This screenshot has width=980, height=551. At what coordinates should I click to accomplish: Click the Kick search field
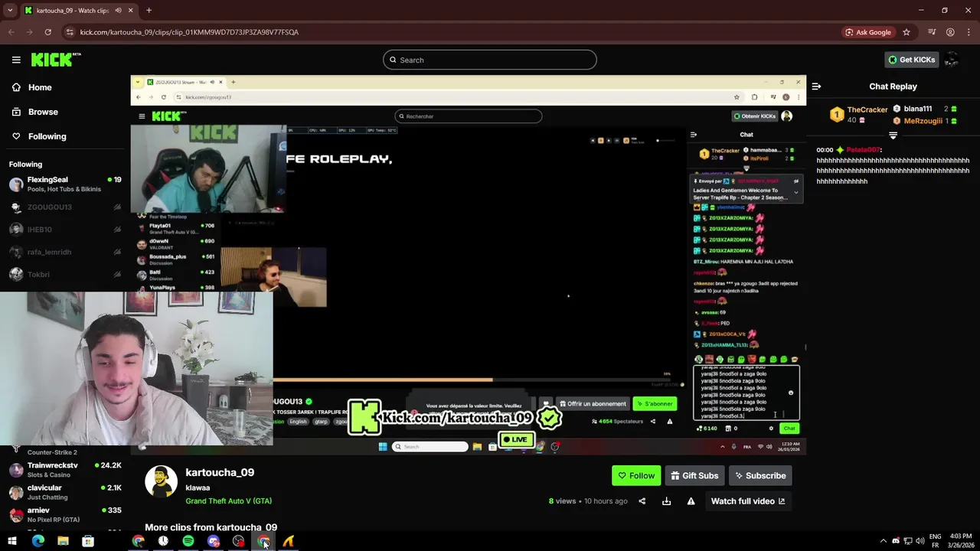click(x=490, y=60)
